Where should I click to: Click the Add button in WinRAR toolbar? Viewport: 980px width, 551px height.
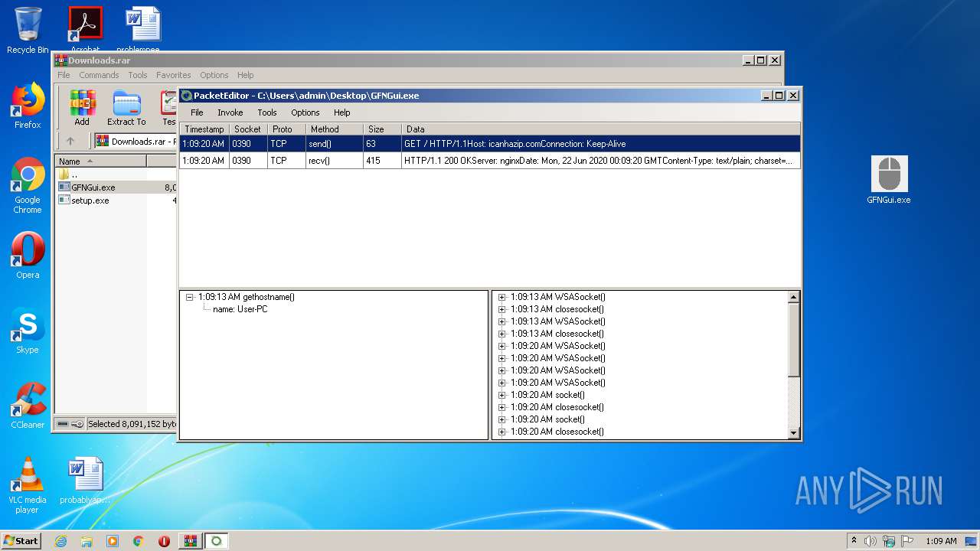(x=82, y=108)
